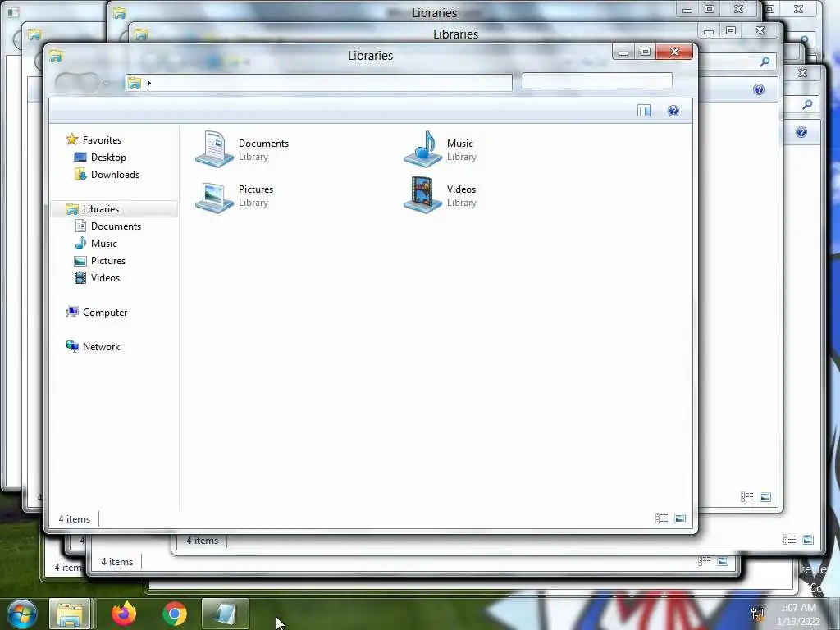Select Documents in the sidebar tree
Screen dimensions: 840x630
click(107, 226)
